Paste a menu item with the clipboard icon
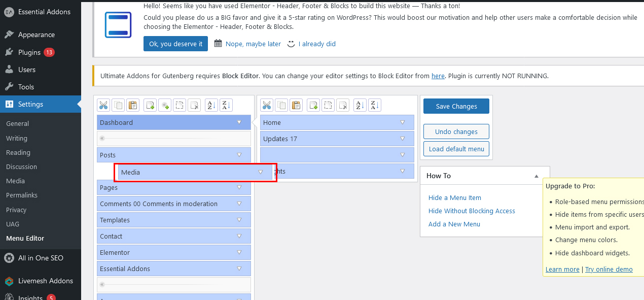The image size is (644, 300). (133, 105)
